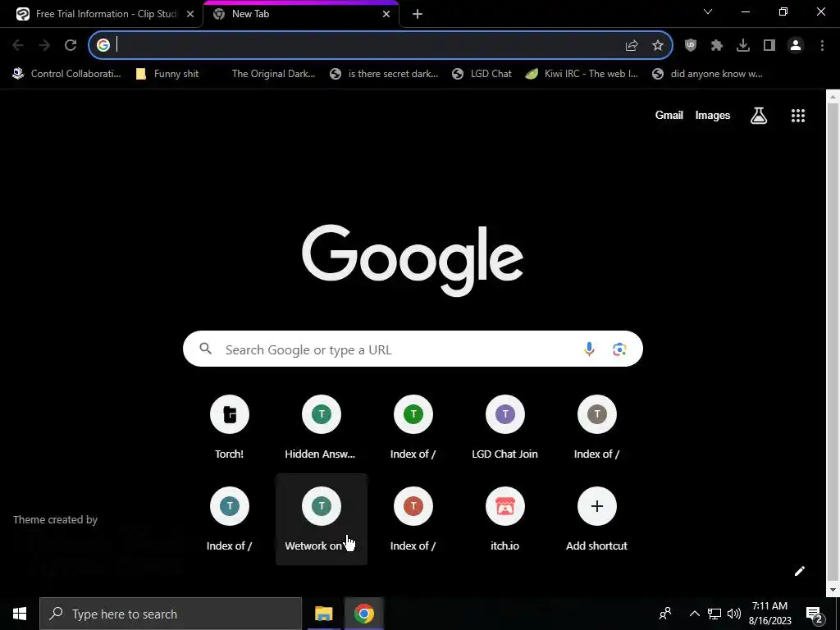This screenshot has height=630, width=840.
Task: Open the Chrome three-dot menu
Action: [x=822, y=46]
